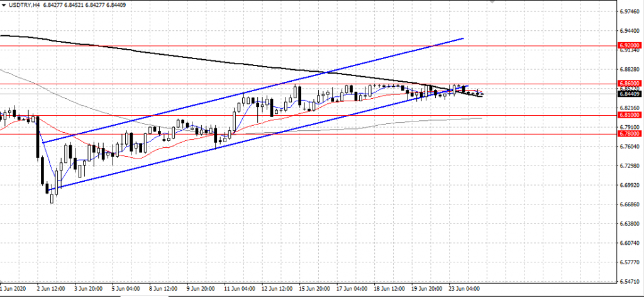Select the 6.92000 red price label
Viewport: 644px width, 297px height.
coord(630,46)
